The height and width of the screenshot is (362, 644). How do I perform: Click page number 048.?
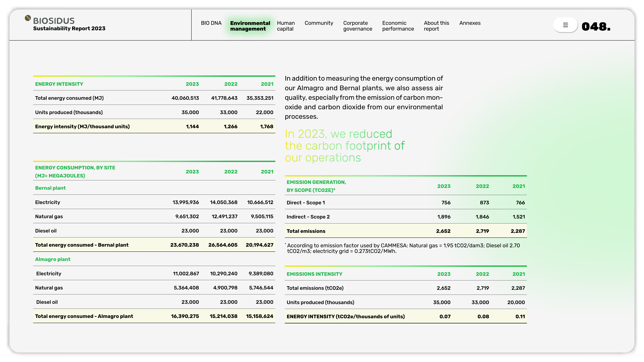[596, 27]
